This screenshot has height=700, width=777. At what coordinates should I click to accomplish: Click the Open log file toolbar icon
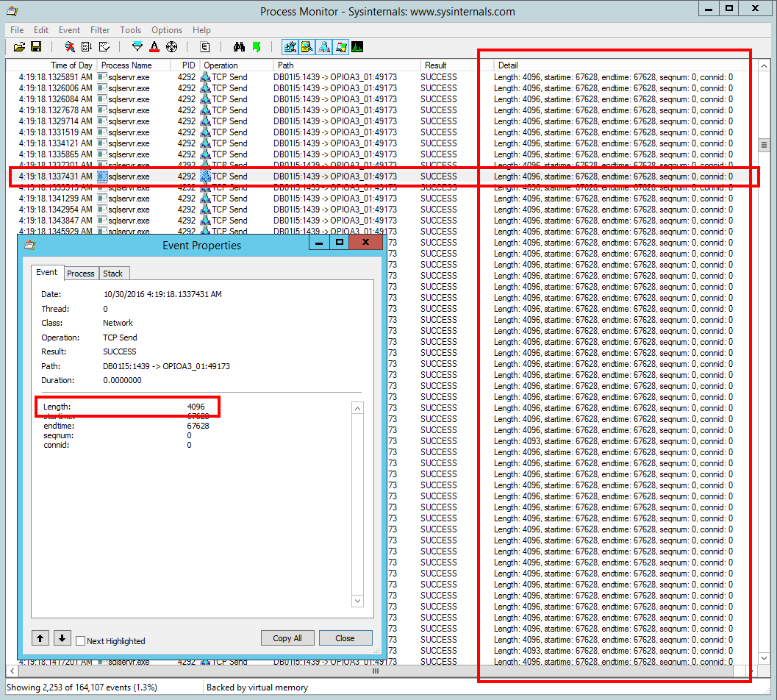coord(19,47)
